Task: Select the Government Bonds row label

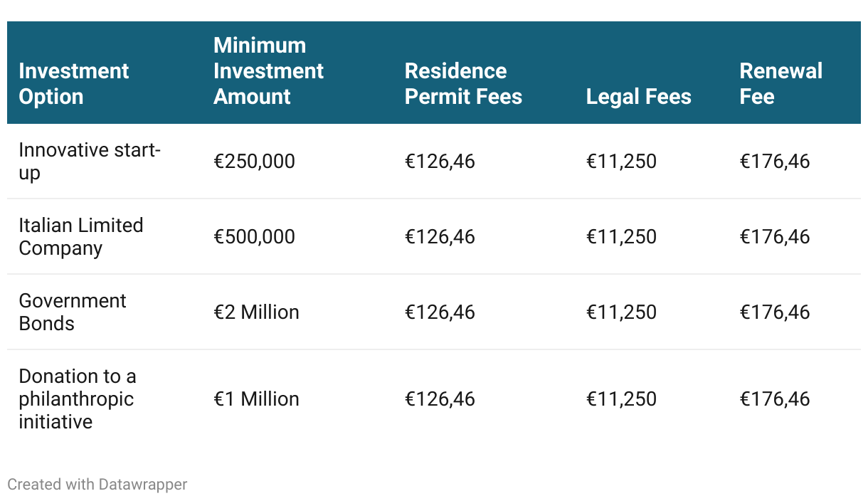Action: (x=73, y=312)
